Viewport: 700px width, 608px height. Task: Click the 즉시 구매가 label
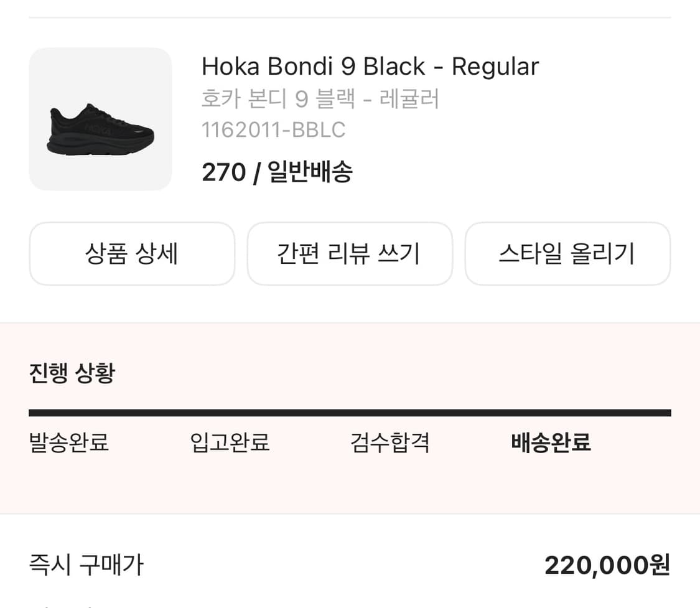86,565
